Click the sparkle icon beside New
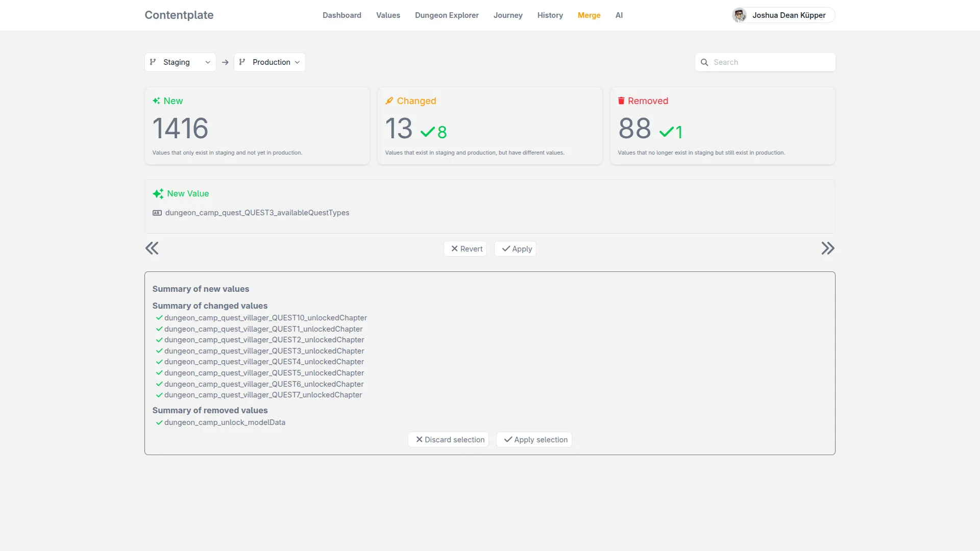Image resolution: width=980 pixels, height=551 pixels. (156, 101)
